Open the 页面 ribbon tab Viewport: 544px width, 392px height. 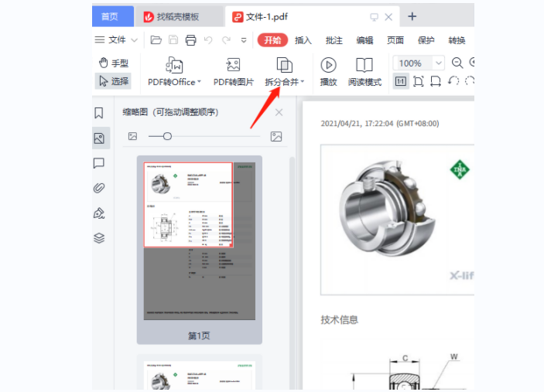tap(395, 40)
